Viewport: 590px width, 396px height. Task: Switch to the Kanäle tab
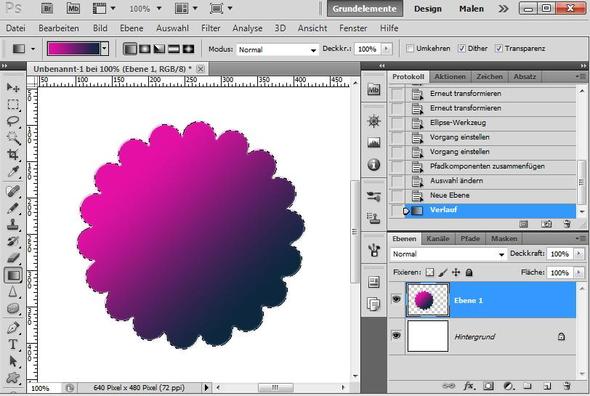[438, 239]
